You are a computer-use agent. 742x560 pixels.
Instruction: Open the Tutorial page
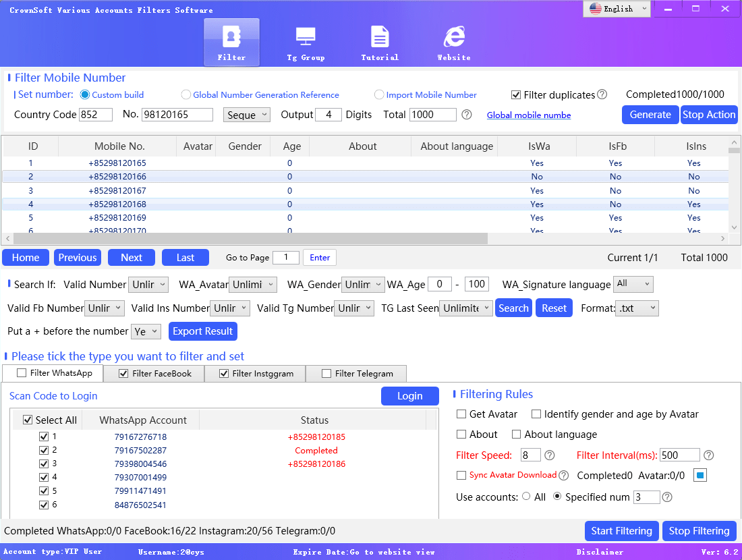379,42
